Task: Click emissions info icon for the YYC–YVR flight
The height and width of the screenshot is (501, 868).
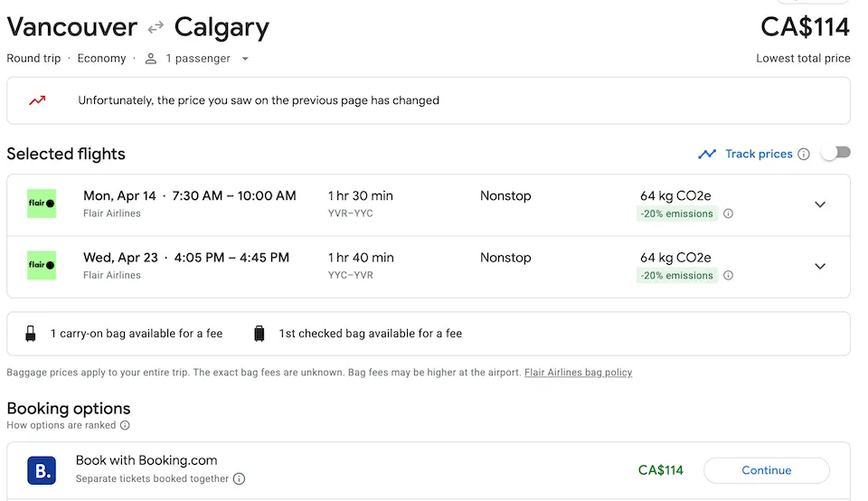Action: [728, 276]
